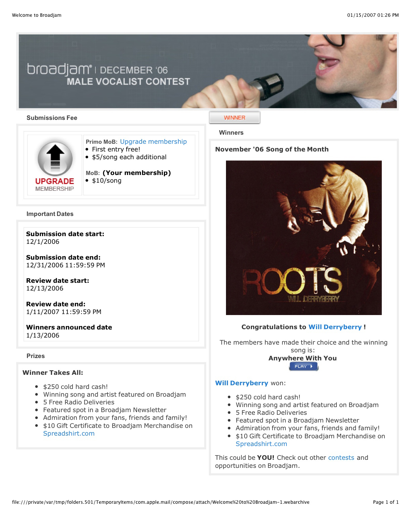Select the WINNER tab button
The height and width of the screenshot is (532, 411).
point(235,118)
